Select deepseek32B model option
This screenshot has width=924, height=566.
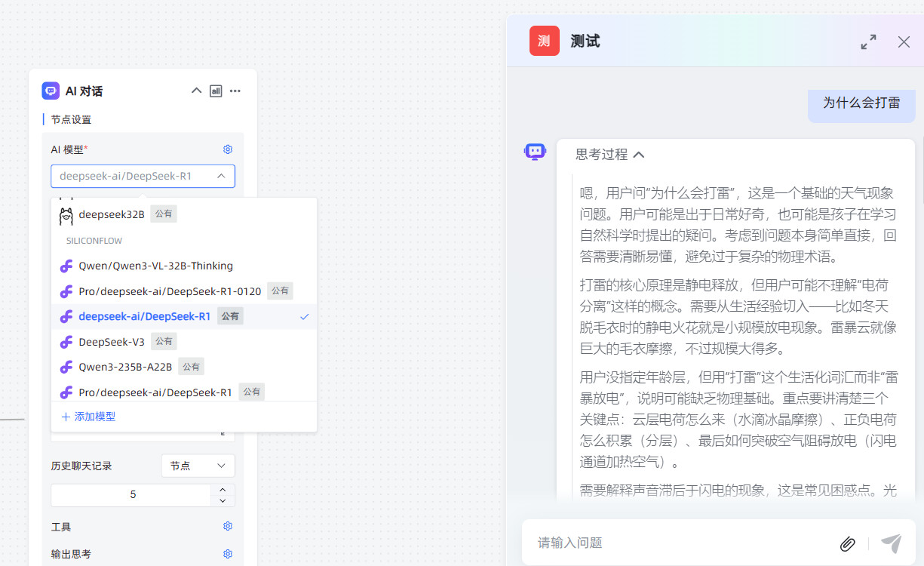(111, 214)
